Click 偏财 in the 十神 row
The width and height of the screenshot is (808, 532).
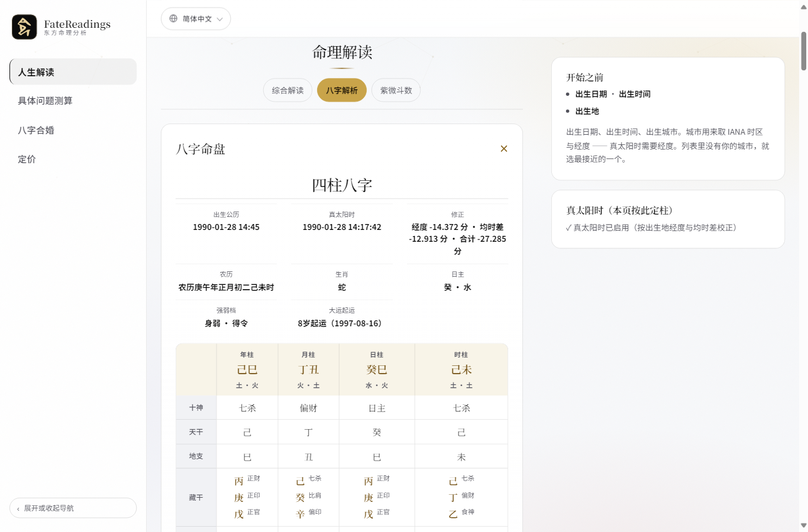coord(308,408)
